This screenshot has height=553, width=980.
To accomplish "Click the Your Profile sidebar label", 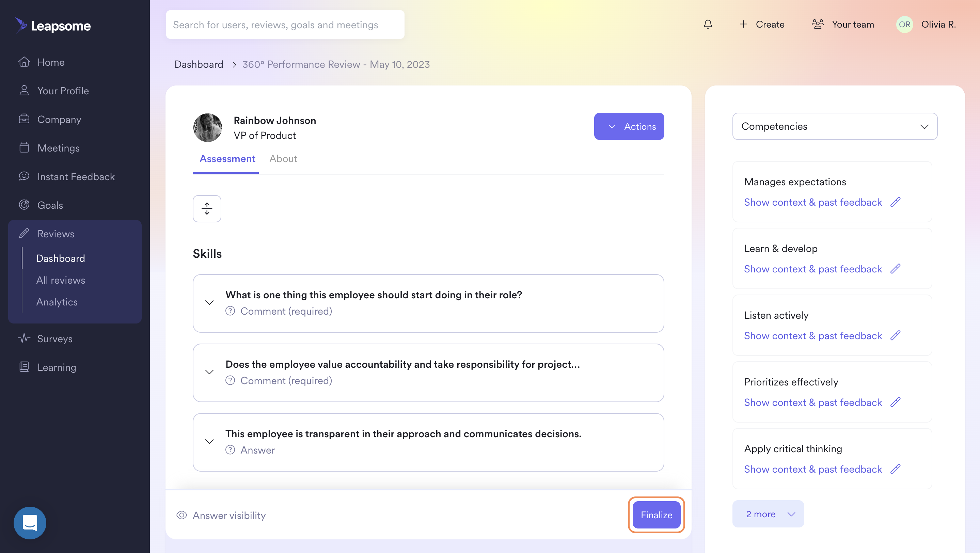I will [63, 91].
